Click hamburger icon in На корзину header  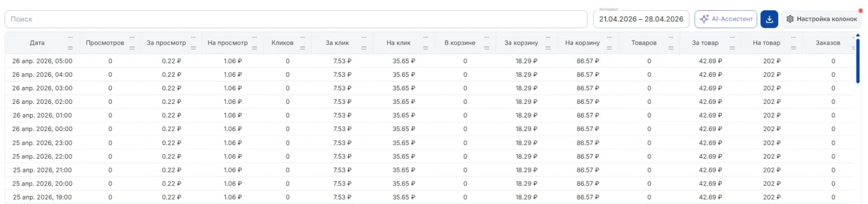coord(609,48)
